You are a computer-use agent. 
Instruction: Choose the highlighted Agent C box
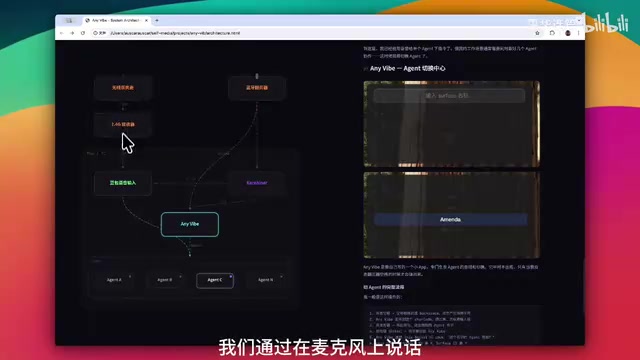click(x=215, y=280)
